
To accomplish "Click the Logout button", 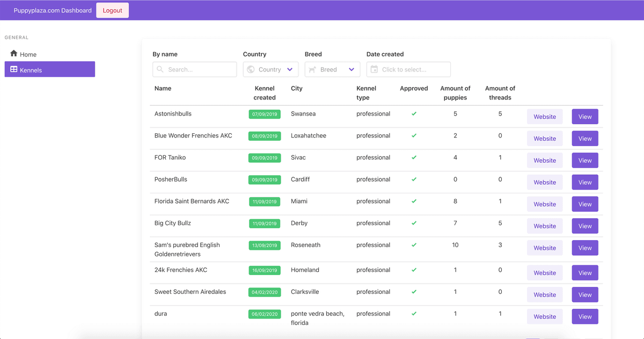I will [112, 10].
